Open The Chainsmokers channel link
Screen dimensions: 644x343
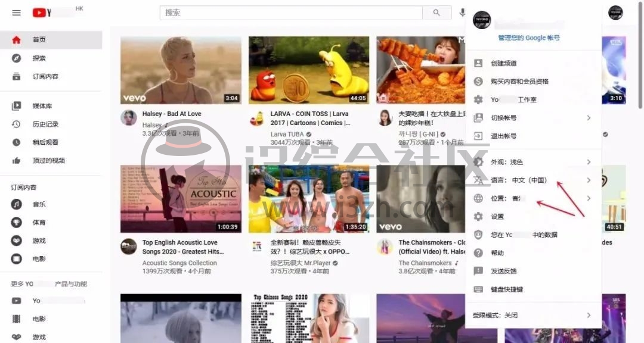(x=425, y=263)
